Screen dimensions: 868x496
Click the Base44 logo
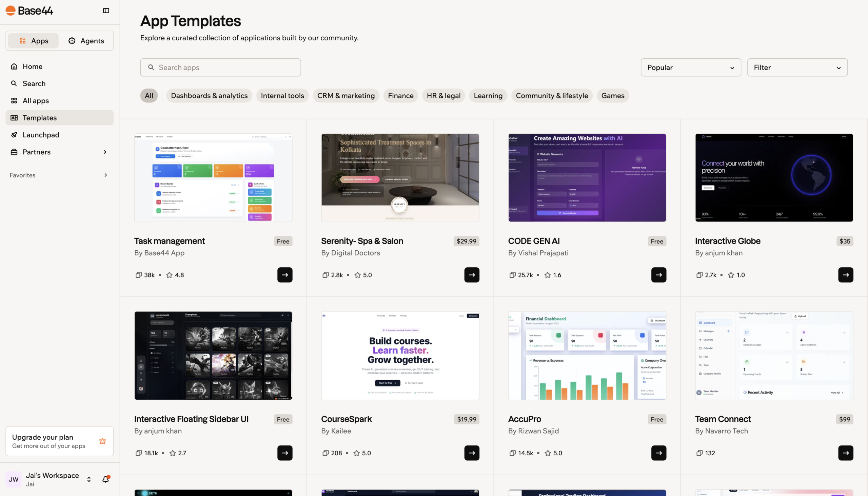[29, 11]
